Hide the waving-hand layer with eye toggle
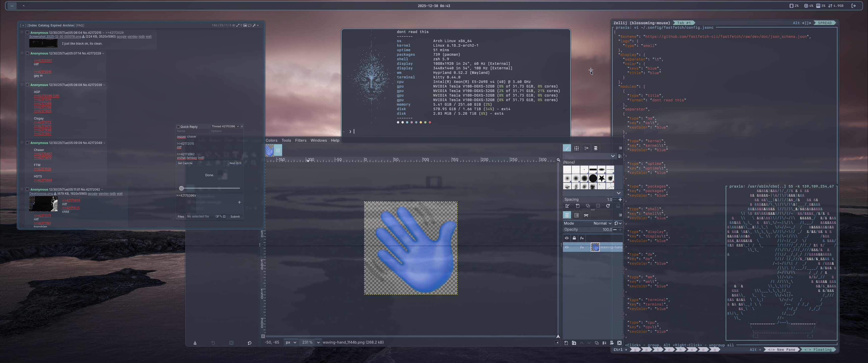The height and width of the screenshot is (363, 868). (567, 247)
